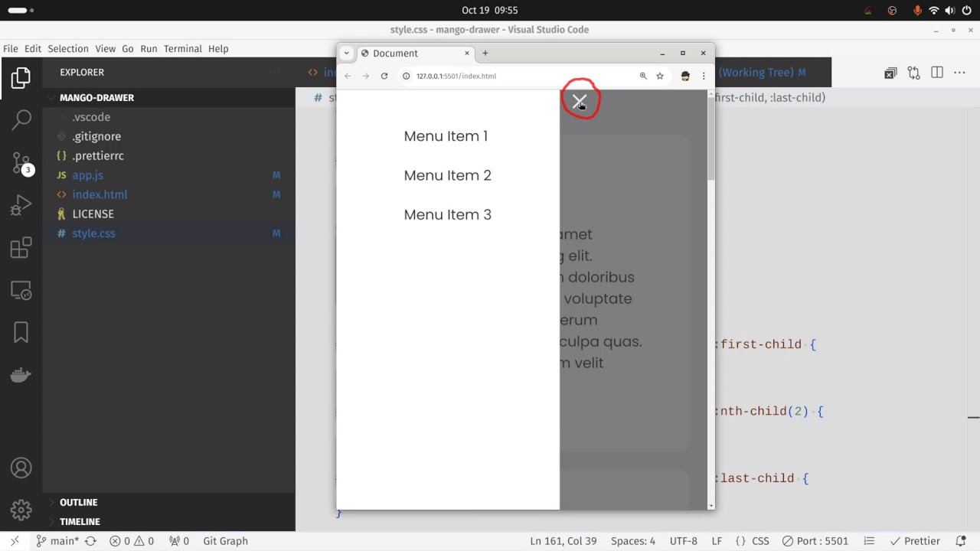Open notifications bell in status bar

(961, 541)
